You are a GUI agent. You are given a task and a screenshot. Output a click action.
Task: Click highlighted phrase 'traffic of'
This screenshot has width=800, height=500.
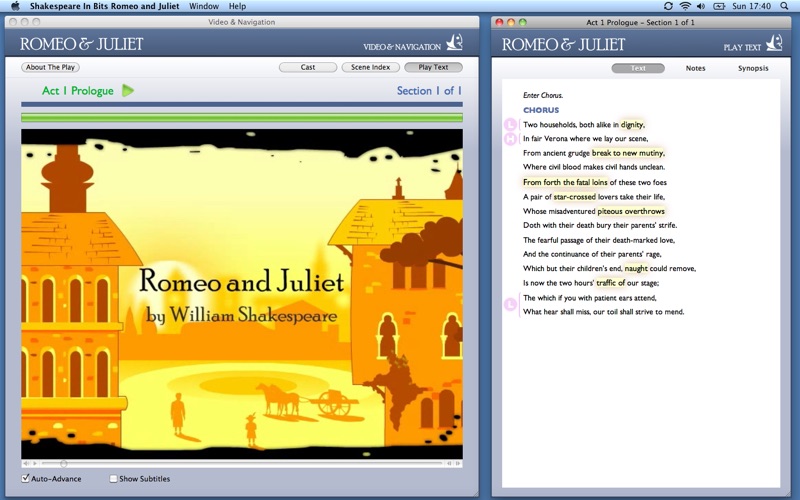(x=610, y=283)
